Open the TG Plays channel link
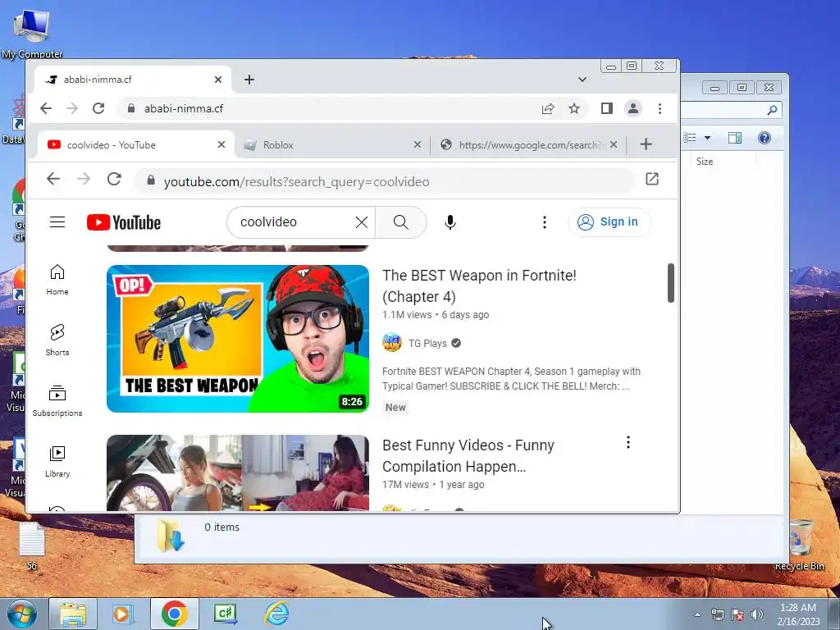The height and width of the screenshot is (630, 840). point(427,344)
